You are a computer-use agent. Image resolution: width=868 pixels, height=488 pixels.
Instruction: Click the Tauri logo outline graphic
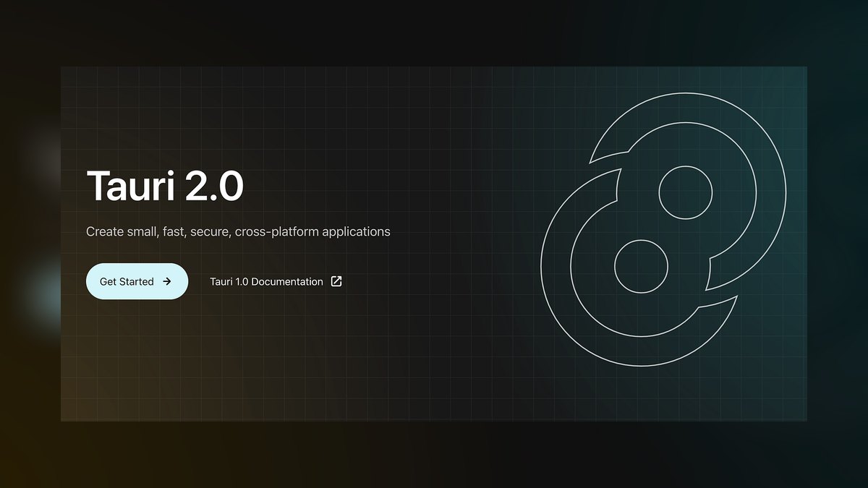pyautogui.click(x=663, y=230)
